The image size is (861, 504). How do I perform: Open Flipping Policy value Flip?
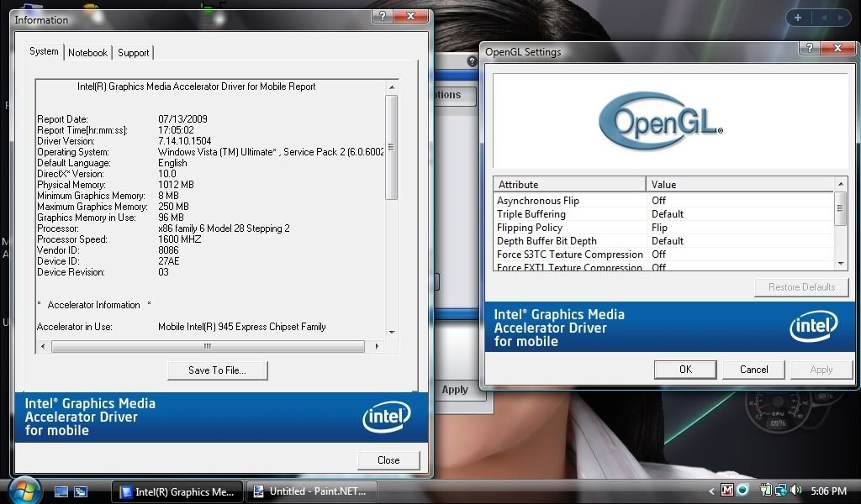click(x=659, y=228)
